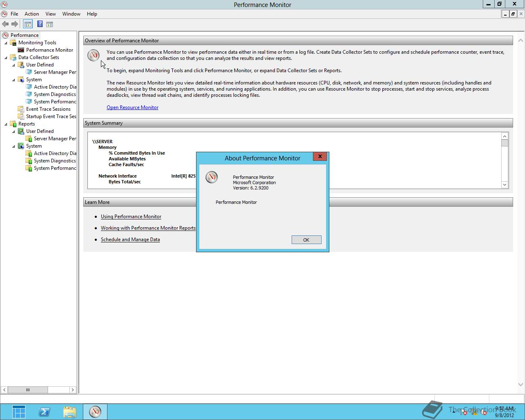Open Server Manager from the taskbar
The width and height of the screenshot is (525, 420).
click(19, 412)
